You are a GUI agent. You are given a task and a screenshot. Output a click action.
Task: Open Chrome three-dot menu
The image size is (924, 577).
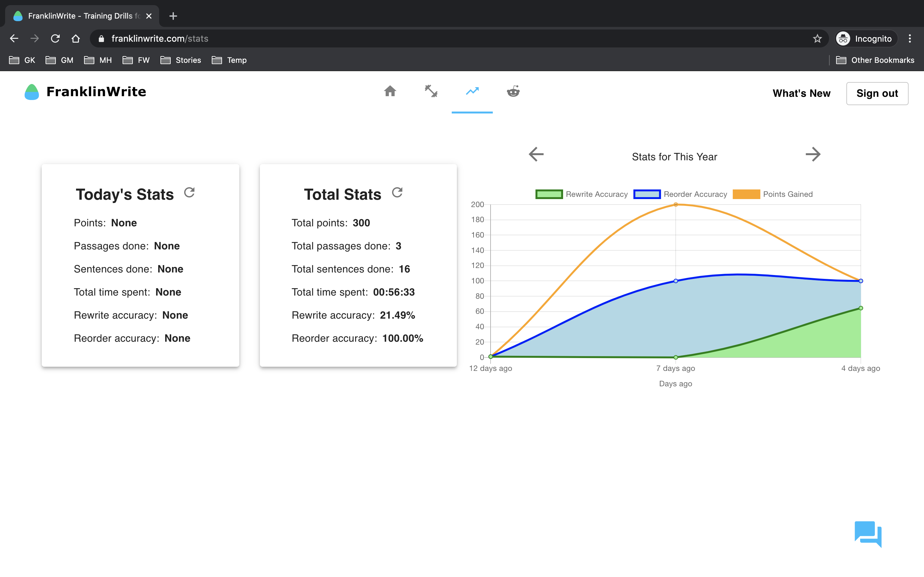[910, 38]
